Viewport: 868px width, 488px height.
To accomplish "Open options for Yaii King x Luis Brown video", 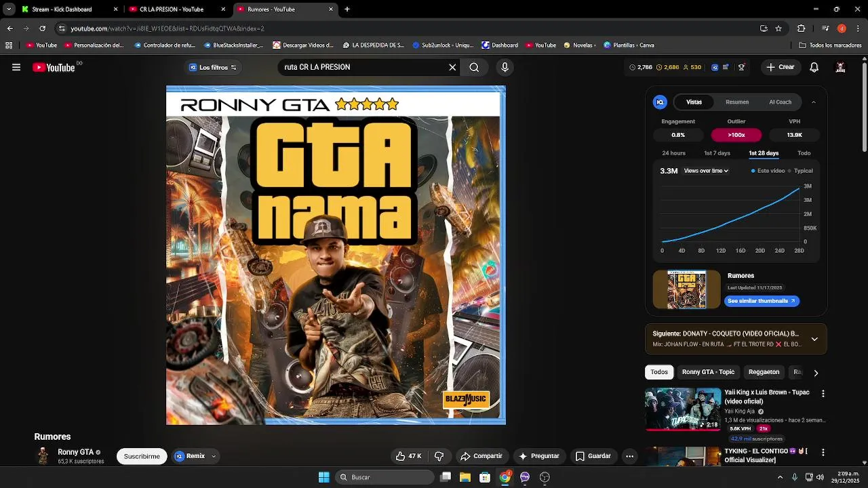I will point(823,393).
